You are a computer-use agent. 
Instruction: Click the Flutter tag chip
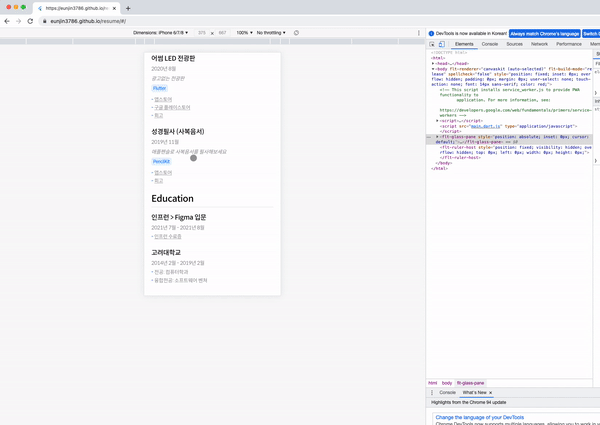pos(160,88)
